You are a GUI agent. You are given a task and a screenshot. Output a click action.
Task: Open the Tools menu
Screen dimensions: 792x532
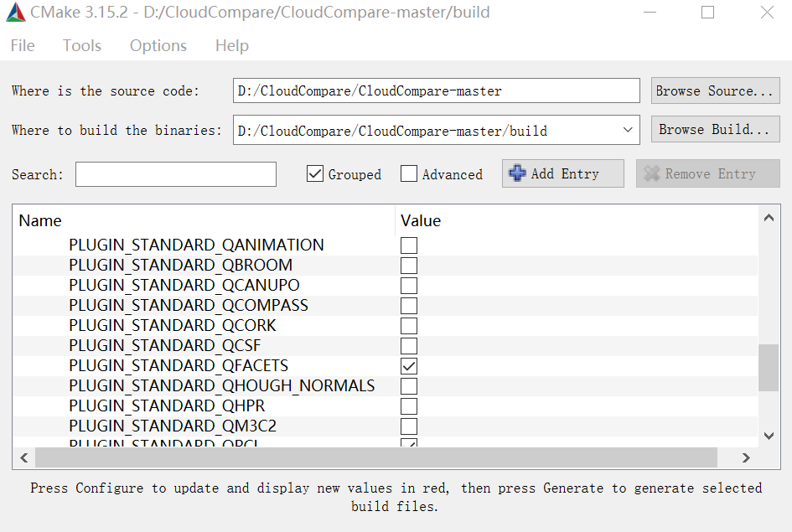point(81,45)
